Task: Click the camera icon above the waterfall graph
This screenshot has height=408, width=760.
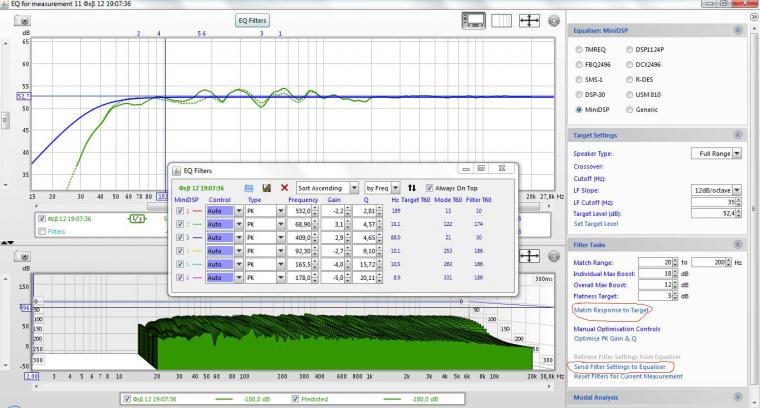Action: [23, 258]
